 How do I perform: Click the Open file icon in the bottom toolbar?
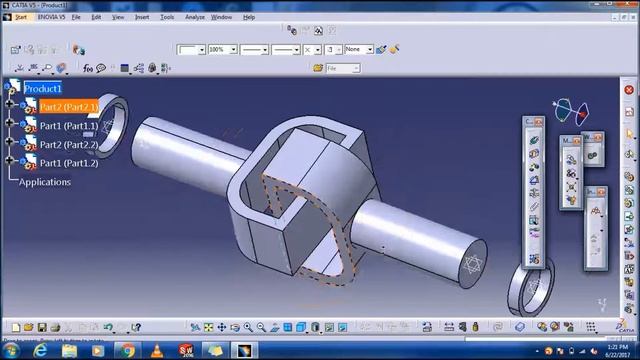pyautogui.click(x=28, y=327)
